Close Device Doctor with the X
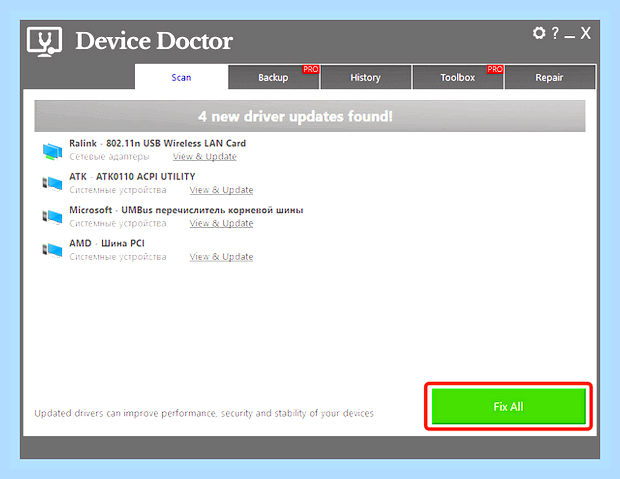The width and height of the screenshot is (620, 479). (x=586, y=33)
